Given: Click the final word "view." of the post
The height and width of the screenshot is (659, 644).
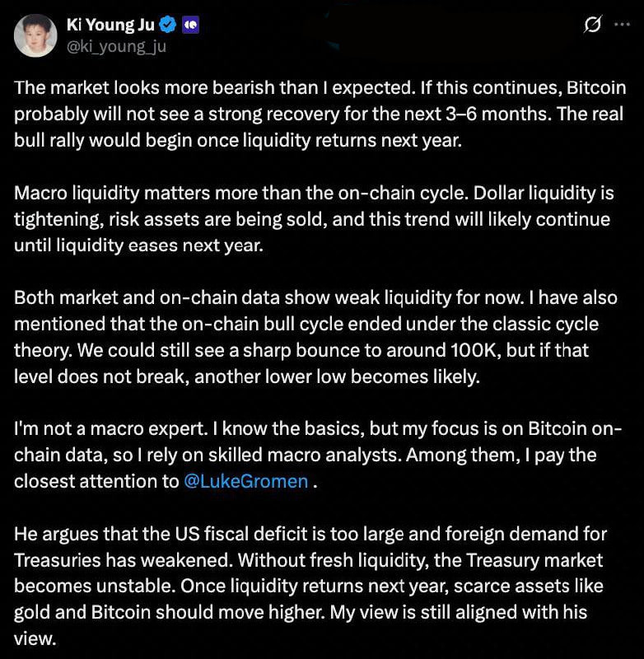Looking at the screenshot, I should tap(35, 637).
